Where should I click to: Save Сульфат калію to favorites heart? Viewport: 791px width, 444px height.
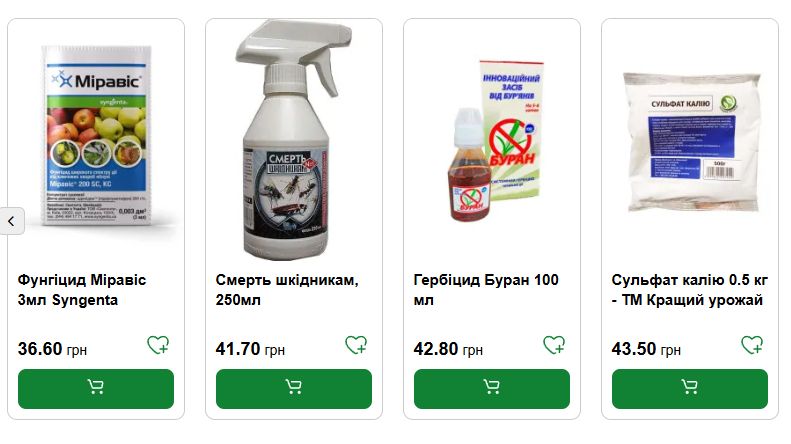click(752, 345)
